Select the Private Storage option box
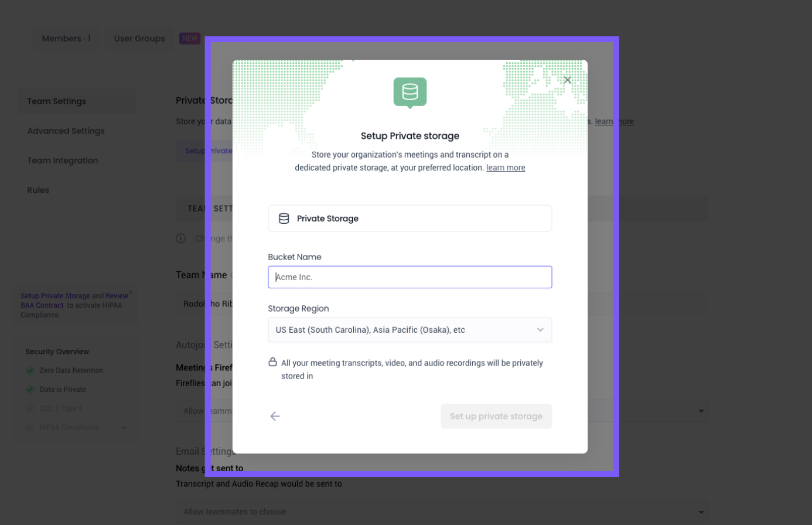This screenshot has height=525, width=812. pyautogui.click(x=410, y=219)
